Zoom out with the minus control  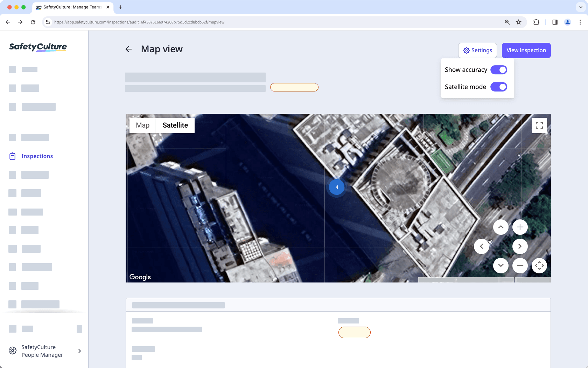click(520, 266)
